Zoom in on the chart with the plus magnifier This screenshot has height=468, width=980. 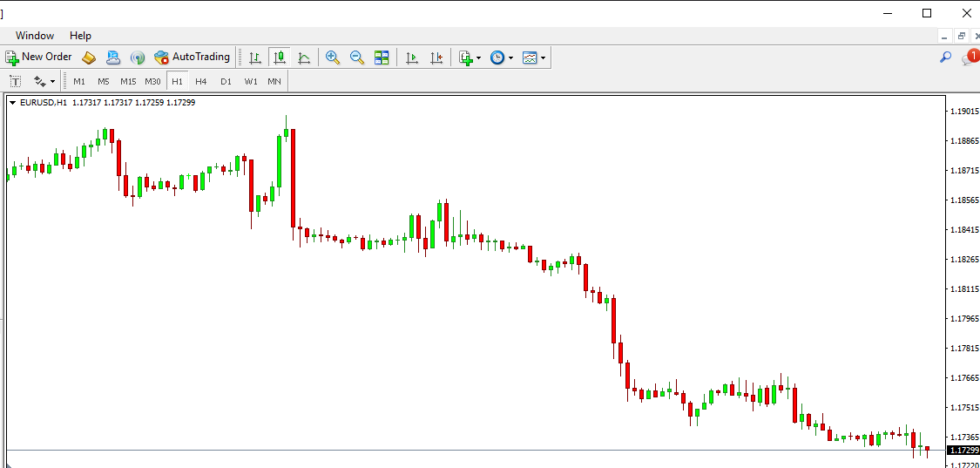(333, 58)
